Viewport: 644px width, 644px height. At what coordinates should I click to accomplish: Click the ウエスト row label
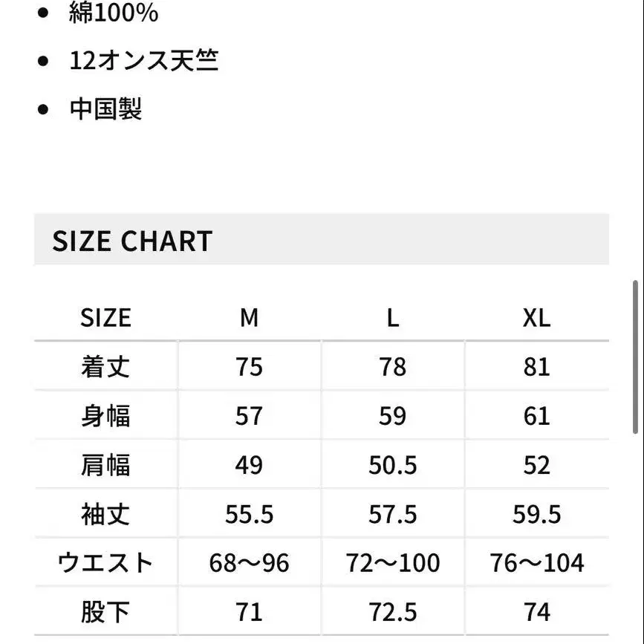tap(105, 563)
